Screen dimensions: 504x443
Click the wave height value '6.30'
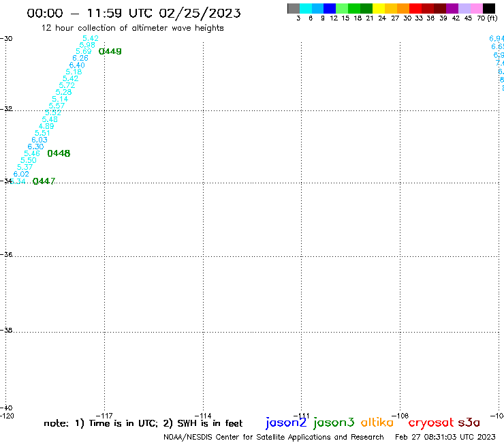click(35, 147)
